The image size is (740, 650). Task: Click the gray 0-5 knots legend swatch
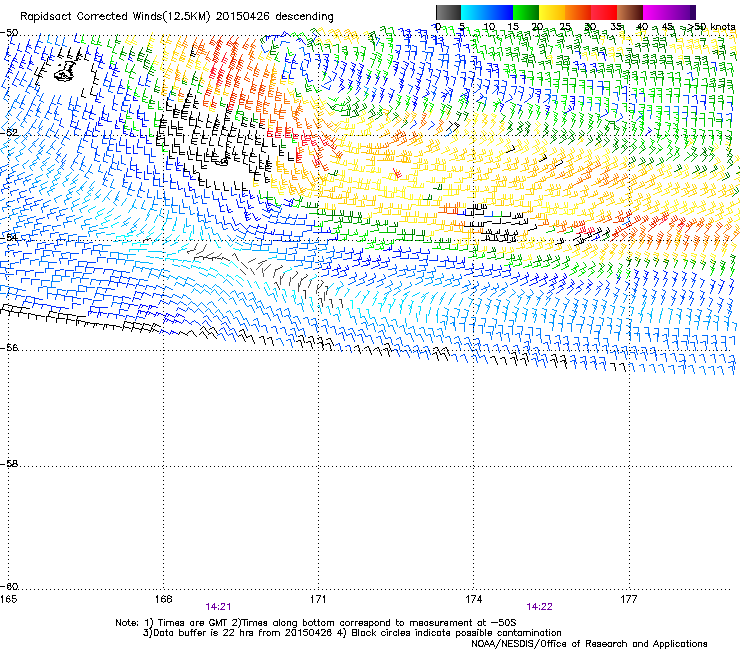448,12
